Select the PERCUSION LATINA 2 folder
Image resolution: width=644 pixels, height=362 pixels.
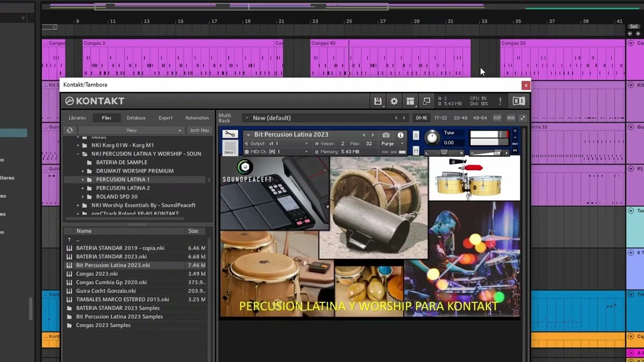click(123, 188)
